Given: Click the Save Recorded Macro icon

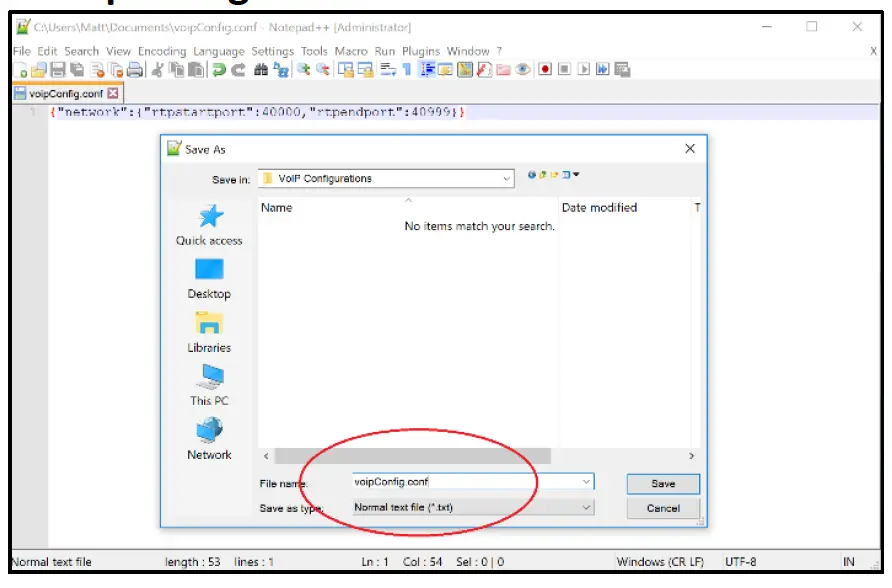Looking at the screenshot, I should [622, 70].
